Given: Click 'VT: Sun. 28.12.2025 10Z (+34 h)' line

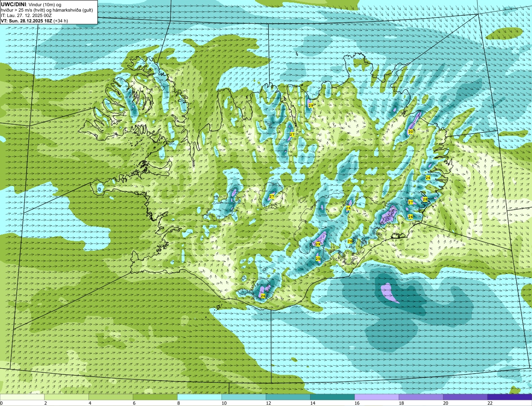Looking at the screenshot, I should click(x=34, y=21).
